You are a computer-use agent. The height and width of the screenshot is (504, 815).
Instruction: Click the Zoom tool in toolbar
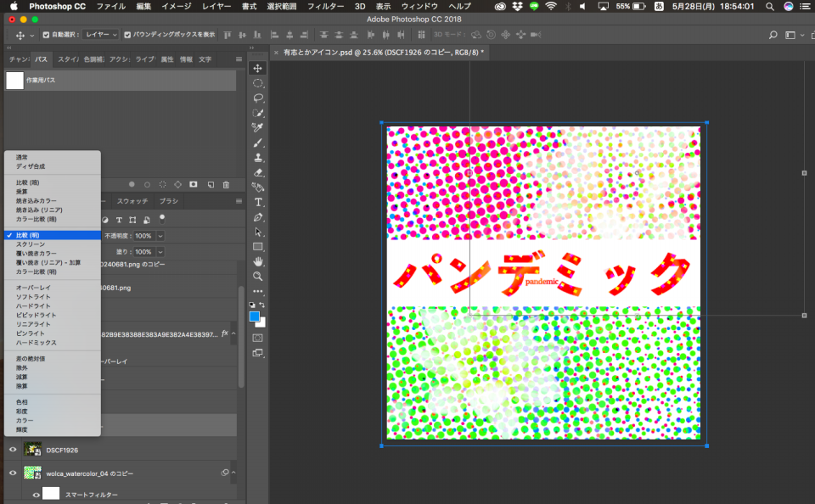point(258,276)
